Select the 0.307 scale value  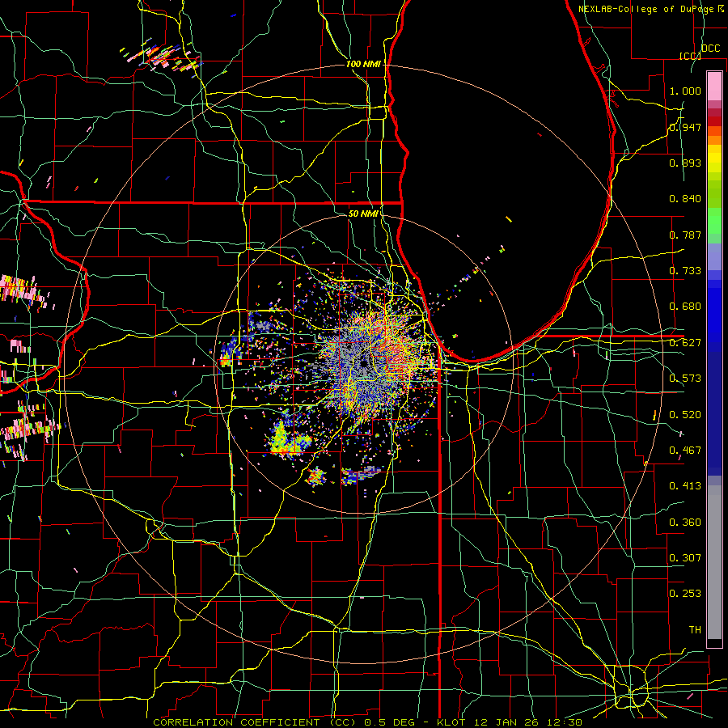(x=685, y=558)
